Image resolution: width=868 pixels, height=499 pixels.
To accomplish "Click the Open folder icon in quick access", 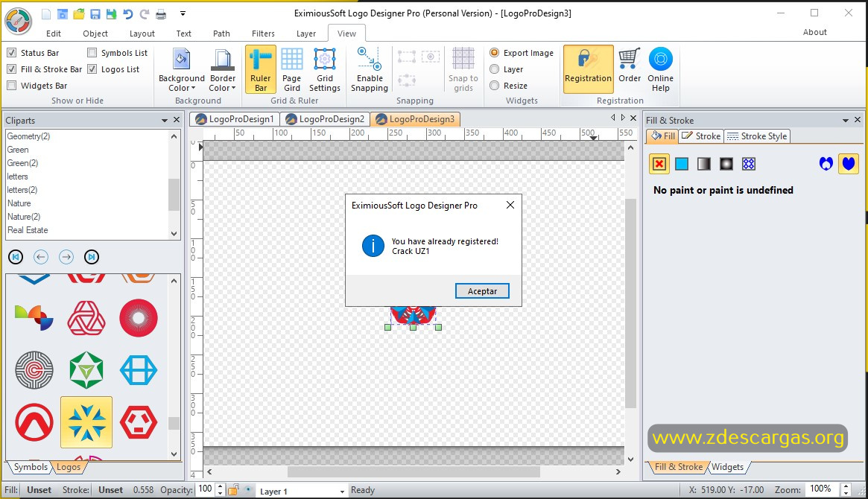I will (79, 14).
